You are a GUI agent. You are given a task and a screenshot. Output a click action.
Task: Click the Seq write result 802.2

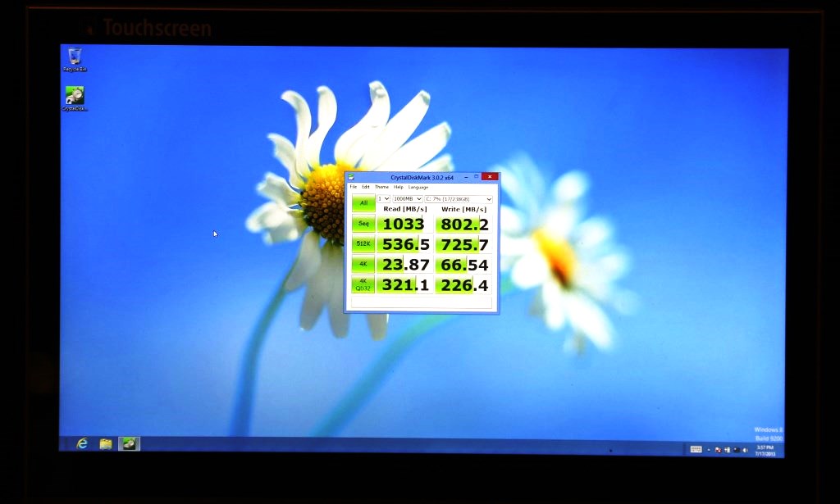coord(464,224)
